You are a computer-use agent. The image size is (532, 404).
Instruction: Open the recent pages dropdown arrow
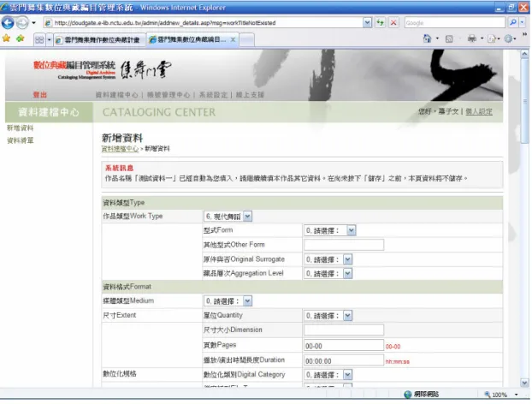[33, 23]
